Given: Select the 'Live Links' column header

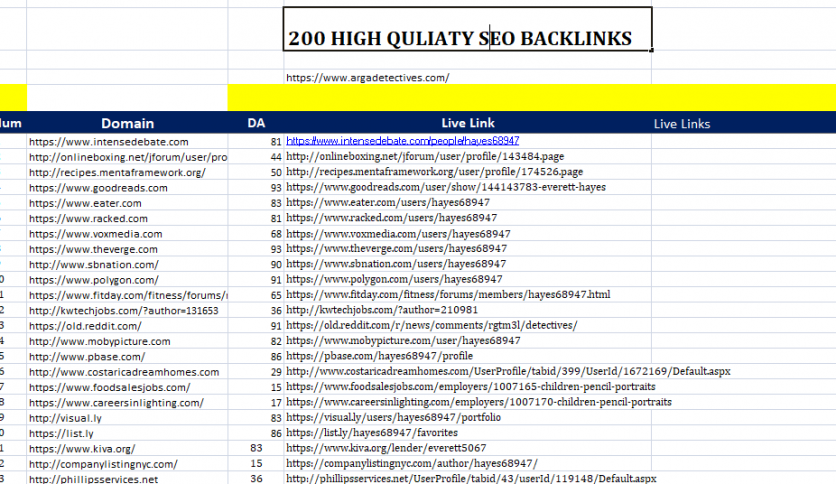Looking at the screenshot, I should click(682, 124).
